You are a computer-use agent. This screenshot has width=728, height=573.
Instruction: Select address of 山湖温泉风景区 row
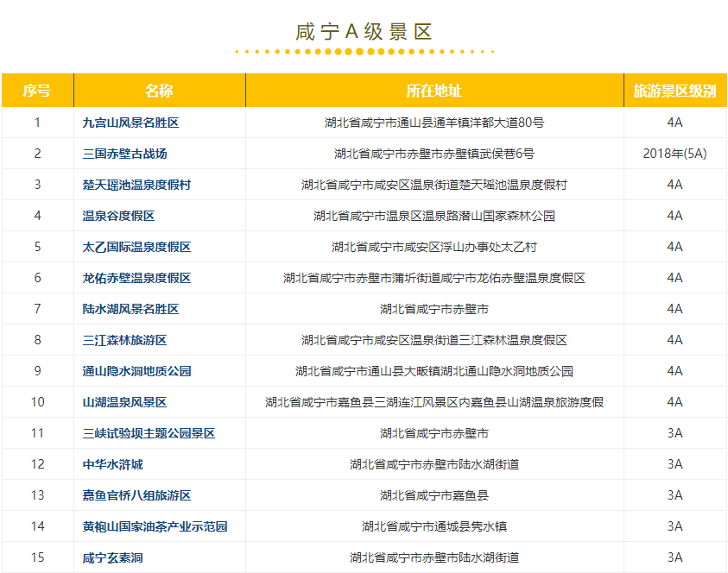(x=434, y=402)
